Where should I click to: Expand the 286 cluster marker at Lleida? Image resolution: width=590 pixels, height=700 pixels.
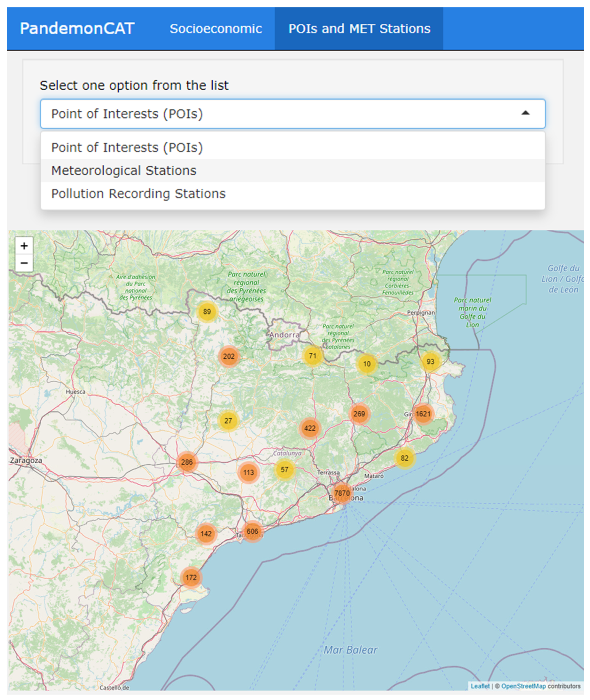pyautogui.click(x=187, y=462)
